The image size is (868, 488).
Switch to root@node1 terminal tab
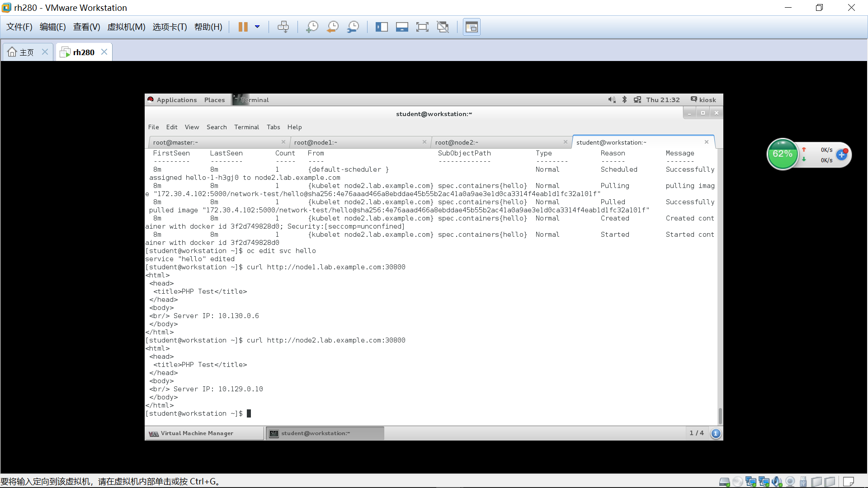[x=316, y=142]
